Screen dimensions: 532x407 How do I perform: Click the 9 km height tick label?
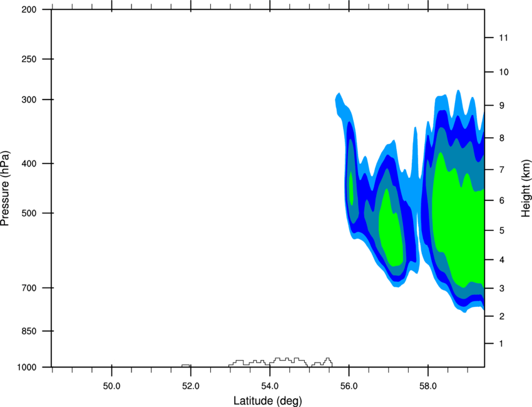coord(501,105)
